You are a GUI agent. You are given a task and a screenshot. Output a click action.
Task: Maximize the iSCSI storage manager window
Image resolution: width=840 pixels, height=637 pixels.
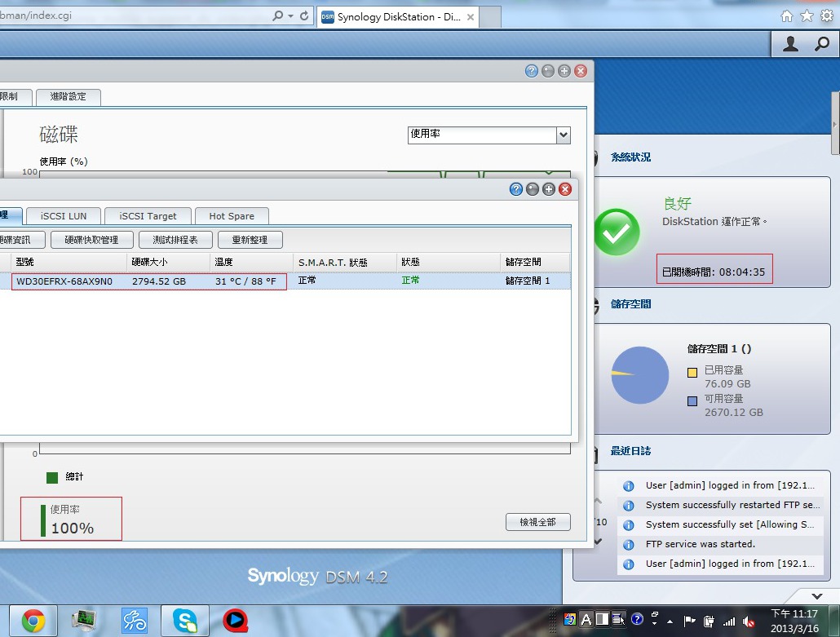549,189
